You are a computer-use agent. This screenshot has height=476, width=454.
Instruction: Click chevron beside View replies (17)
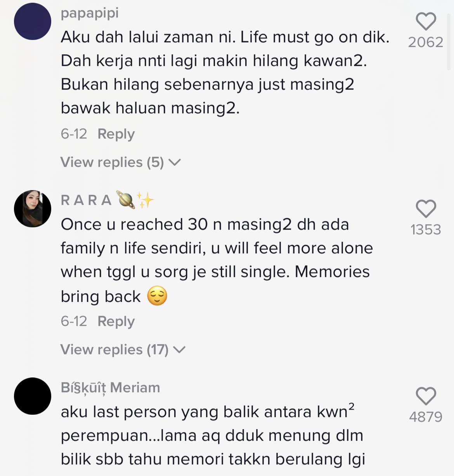[x=179, y=350]
